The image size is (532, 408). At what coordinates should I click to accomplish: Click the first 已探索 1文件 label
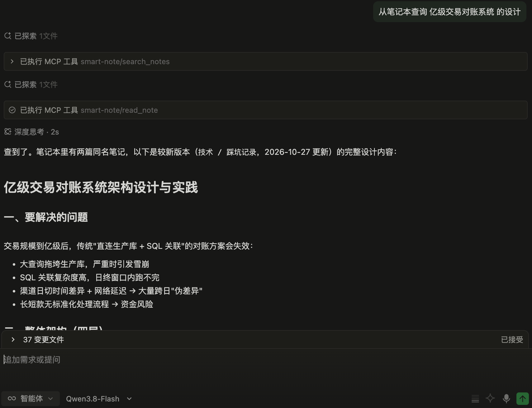tap(36, 36)
